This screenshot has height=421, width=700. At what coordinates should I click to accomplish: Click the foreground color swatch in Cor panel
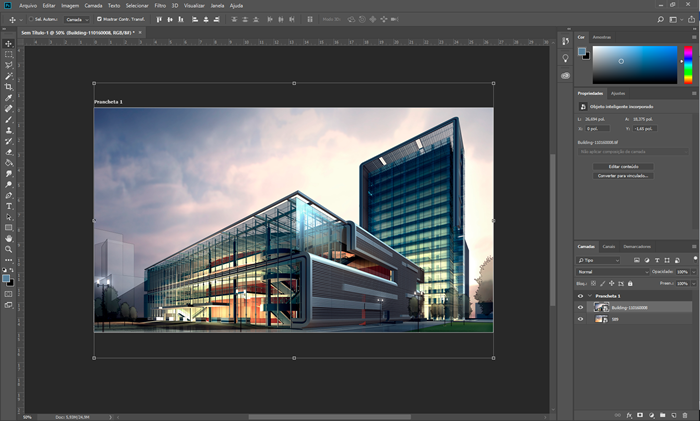coord(582,52)
